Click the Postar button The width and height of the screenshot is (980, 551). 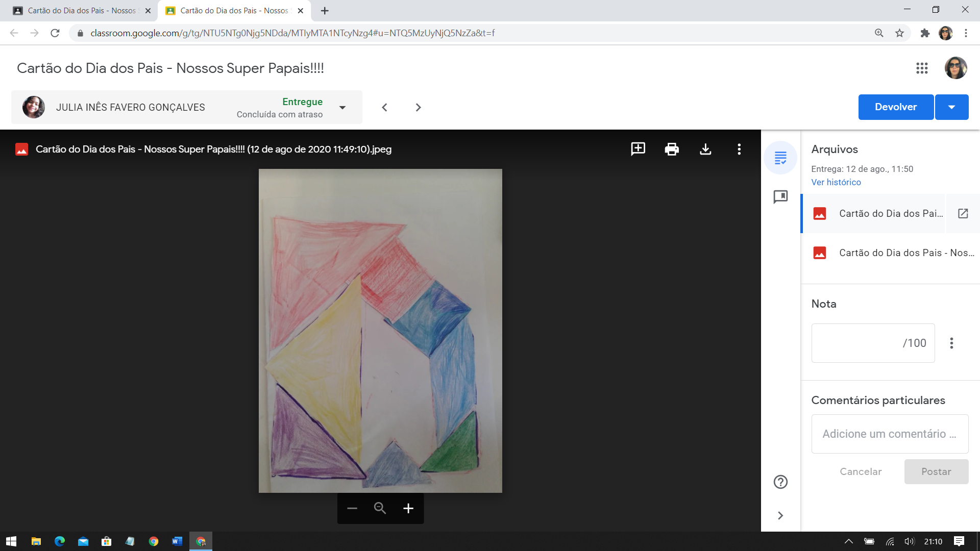tap(936, 471)
